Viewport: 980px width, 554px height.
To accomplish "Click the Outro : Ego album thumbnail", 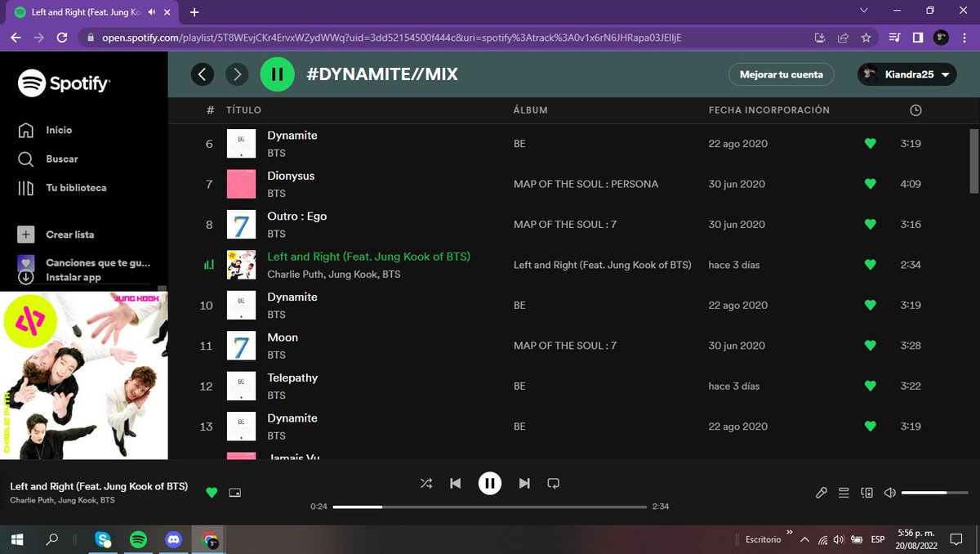I will click(x=241, y=225).
